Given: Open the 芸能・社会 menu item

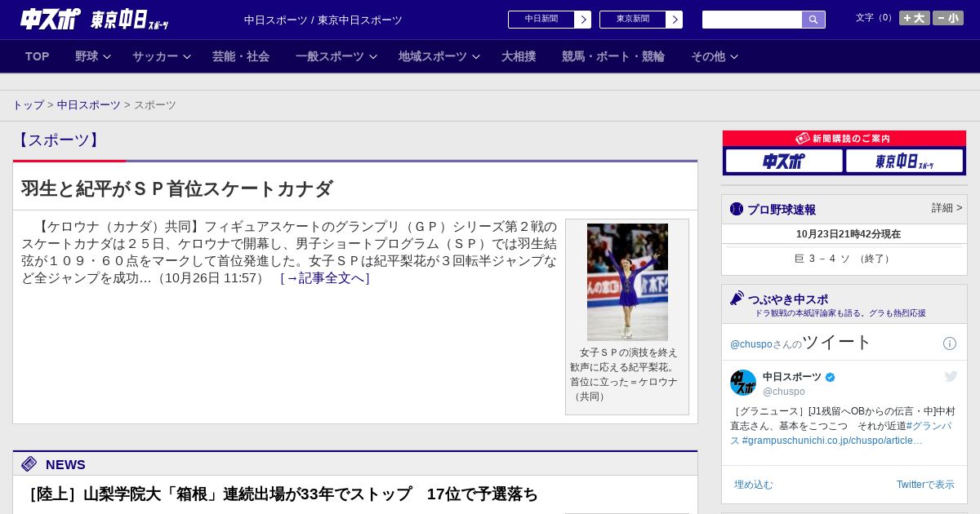Looking at the screenshot, I should click(x=241, y=56).
